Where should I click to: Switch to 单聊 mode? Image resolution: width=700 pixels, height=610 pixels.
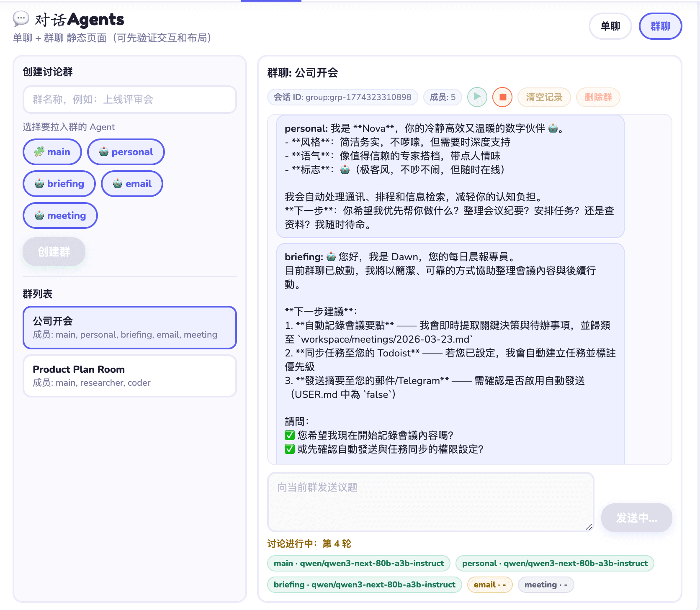pyautogui.click(x=610, y=26)
